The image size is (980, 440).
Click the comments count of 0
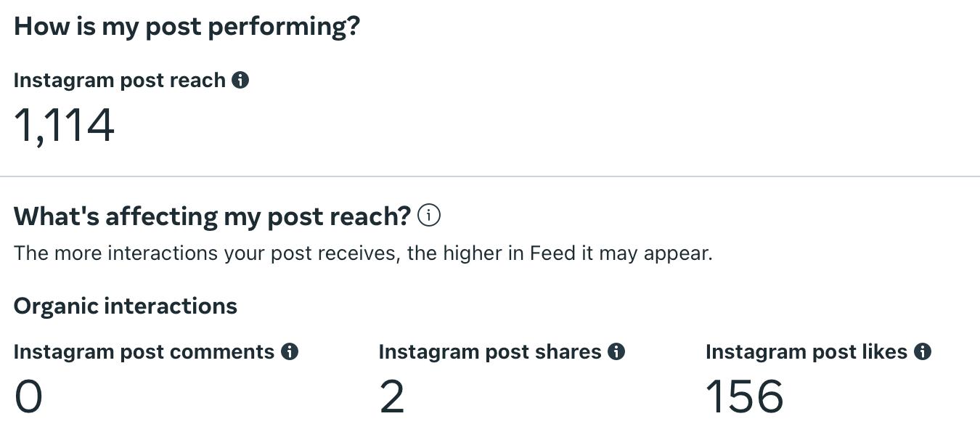tap(28, 397)
